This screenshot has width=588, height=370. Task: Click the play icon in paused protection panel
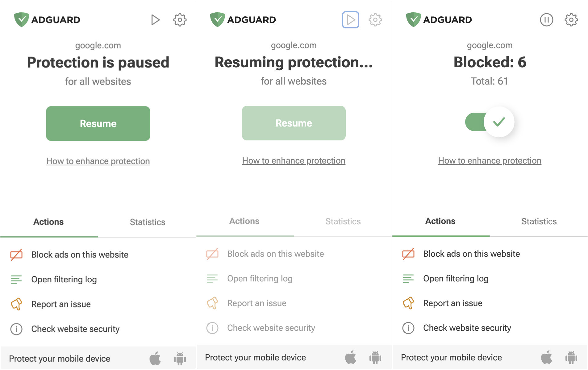[155, 20]
